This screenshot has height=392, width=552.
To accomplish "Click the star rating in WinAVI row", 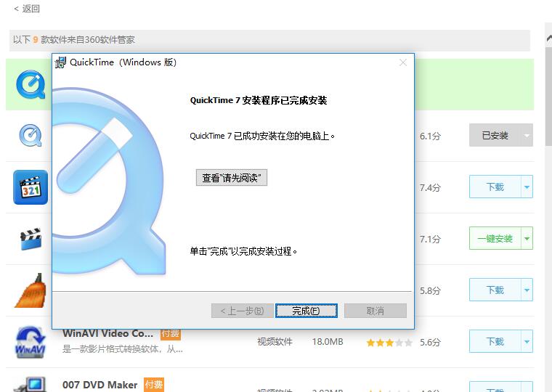I will coord(389,343).
